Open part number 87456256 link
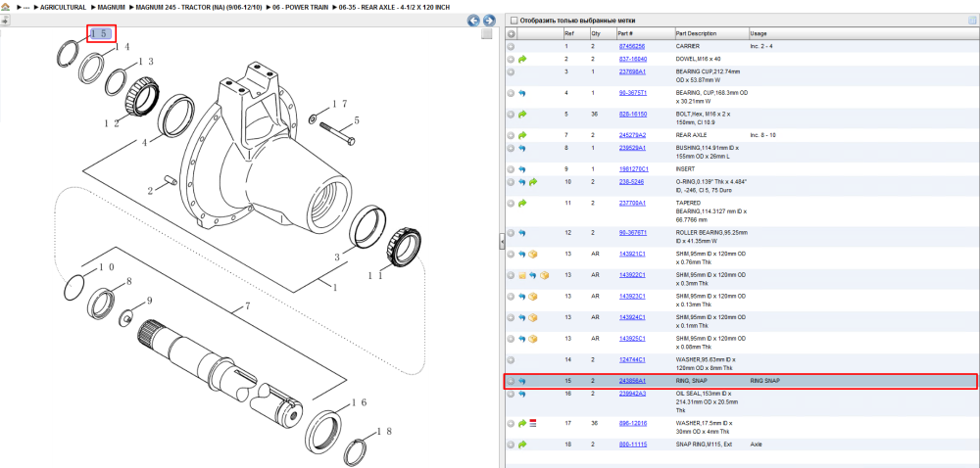The width and height of the screenshot is (980, 468). (632, 46)
